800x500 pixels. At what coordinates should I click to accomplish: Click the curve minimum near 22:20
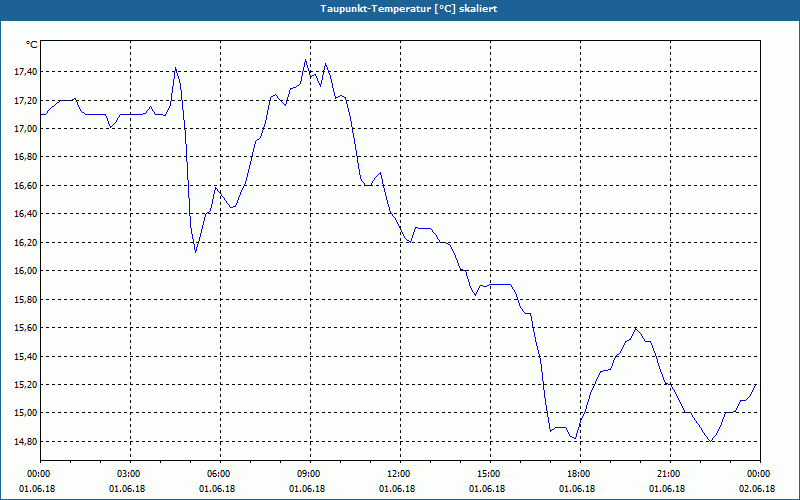click(710, 441)
